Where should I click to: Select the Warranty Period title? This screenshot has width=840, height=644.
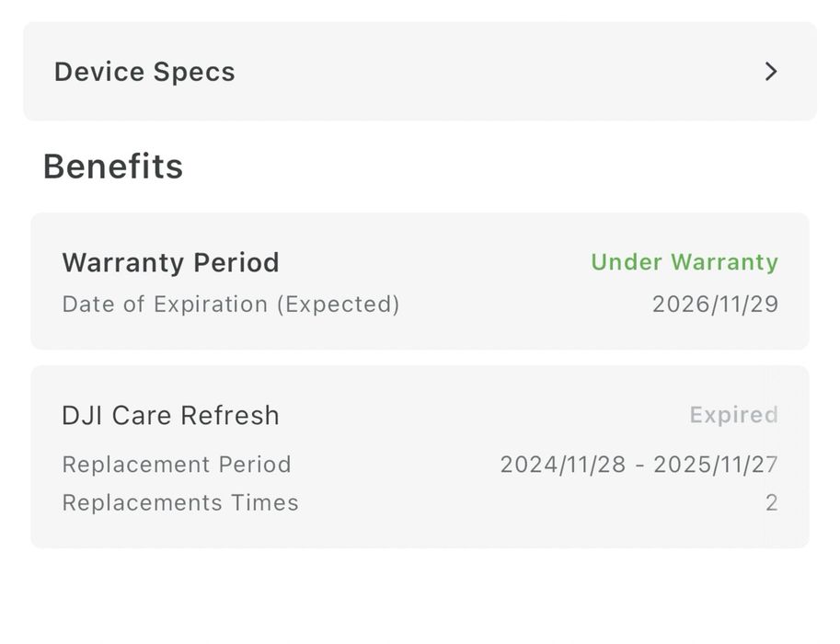pyautogui.click(x=170, y=262)
